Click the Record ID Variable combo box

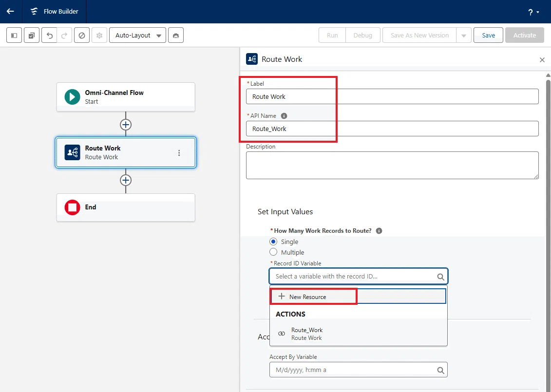coord(359,276)
